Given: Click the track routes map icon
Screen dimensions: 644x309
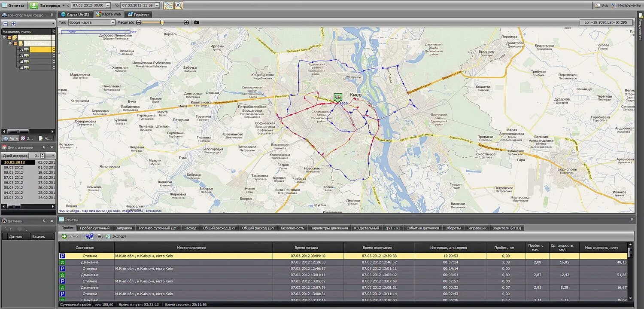Looking at the screenshot, I should tap(169, 5).
